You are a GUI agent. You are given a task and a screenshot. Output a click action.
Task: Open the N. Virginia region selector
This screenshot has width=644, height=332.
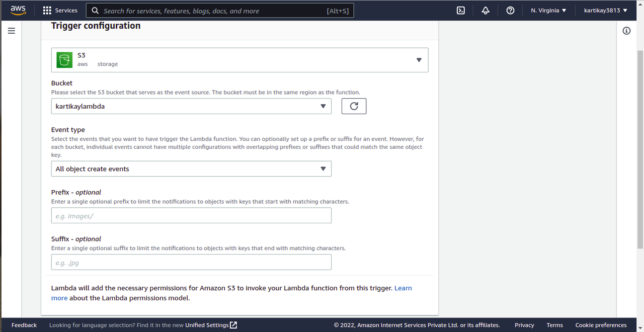point(548,10)
